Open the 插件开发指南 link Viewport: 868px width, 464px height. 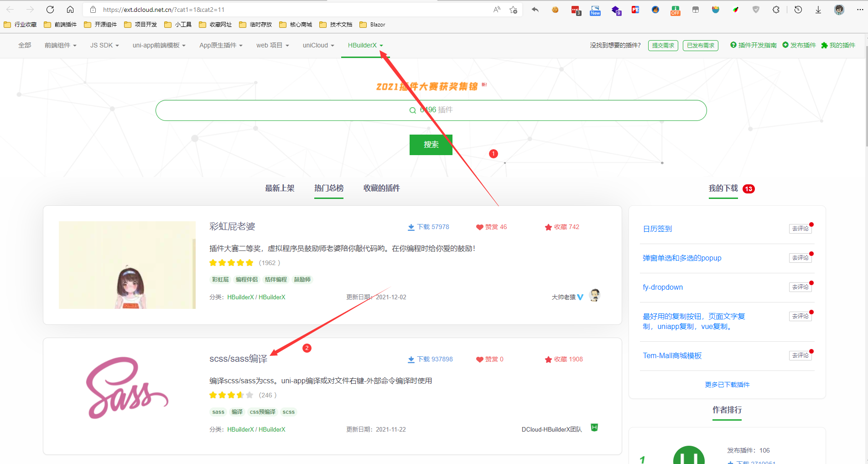coord(754,45)
